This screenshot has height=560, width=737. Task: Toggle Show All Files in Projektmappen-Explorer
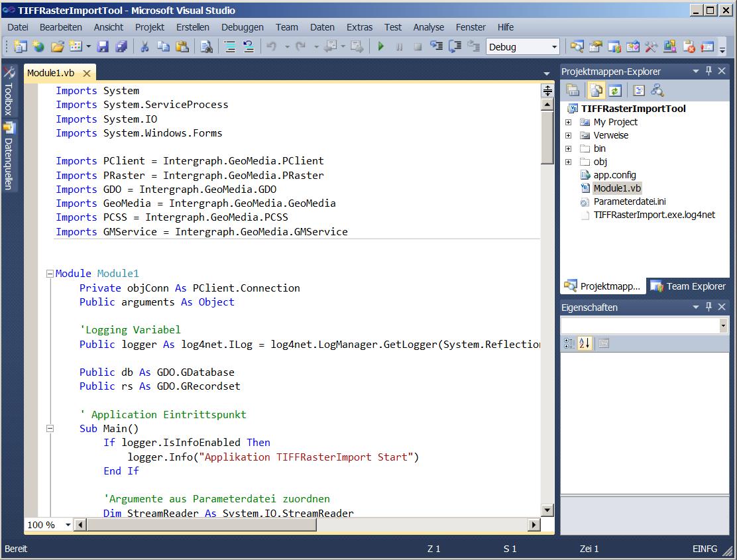tap(596, 90)
